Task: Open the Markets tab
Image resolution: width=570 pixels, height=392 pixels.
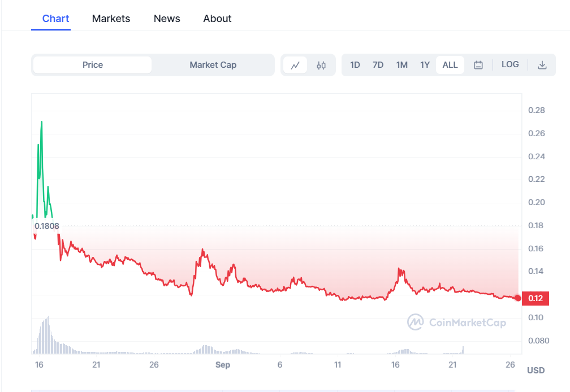Action: (x=111, y=19)
